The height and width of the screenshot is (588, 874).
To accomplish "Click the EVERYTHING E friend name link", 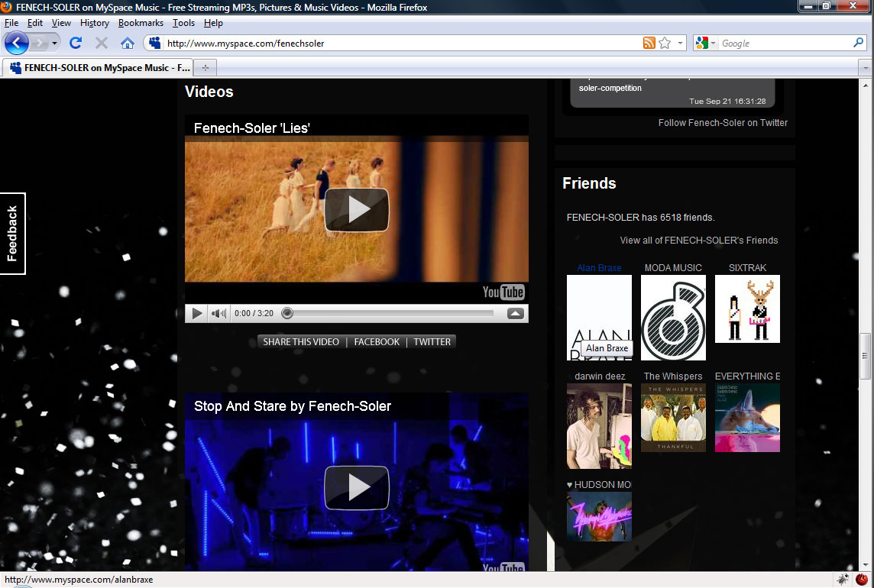I will click(x=747, y=376).
